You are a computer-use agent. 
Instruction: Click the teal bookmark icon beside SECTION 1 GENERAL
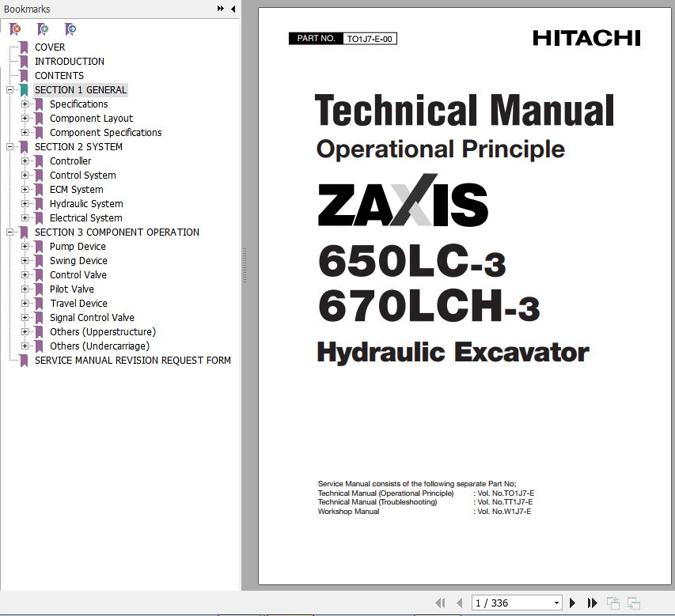[x=24, y=90]
